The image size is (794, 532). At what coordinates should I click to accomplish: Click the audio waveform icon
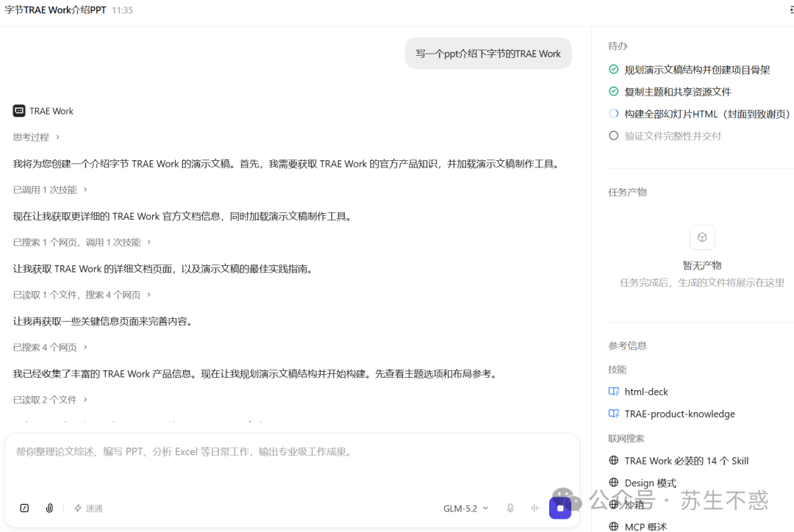tap(535, 508)
